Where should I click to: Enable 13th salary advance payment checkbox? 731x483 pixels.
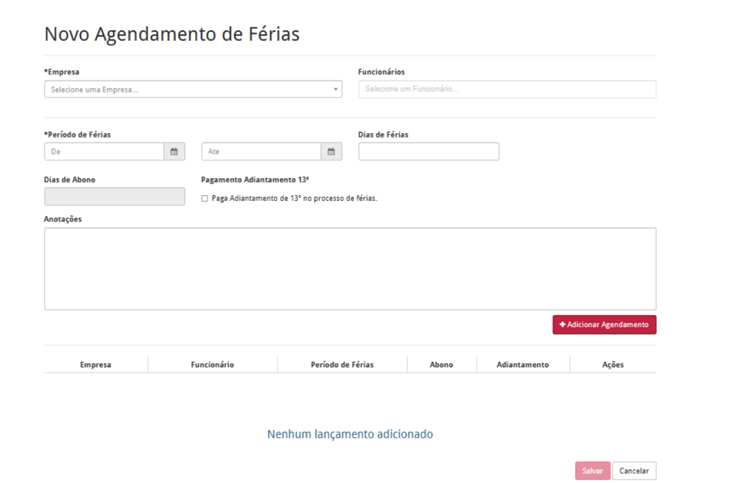(x=205, y=198)
